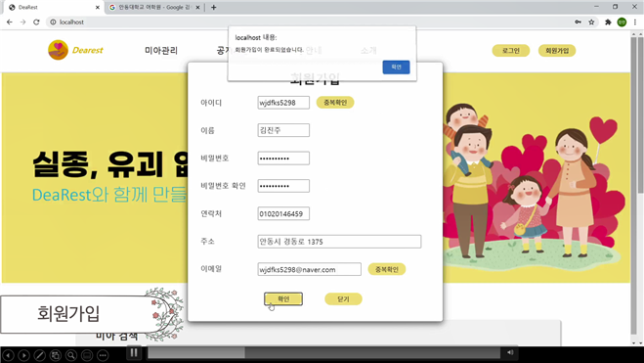The image size is (644, 363).
Task: Open the Chrome three-dot menu
Action: [x=635, y=23]
